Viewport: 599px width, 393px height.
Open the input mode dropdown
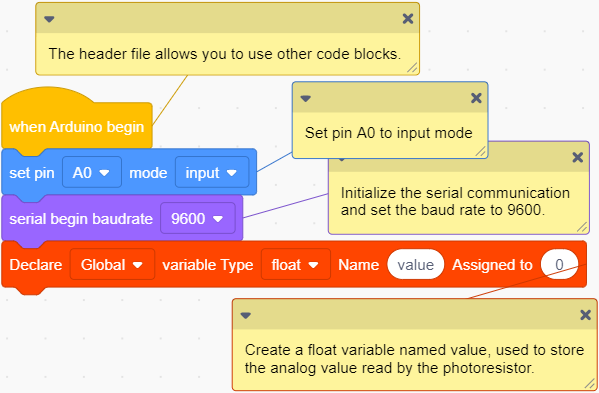[212, 173]
